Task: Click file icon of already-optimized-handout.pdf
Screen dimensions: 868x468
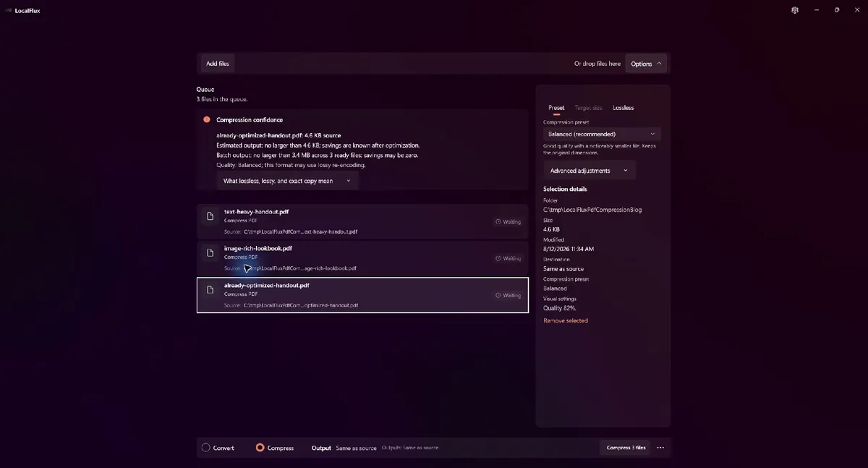Action: (210, 290)
